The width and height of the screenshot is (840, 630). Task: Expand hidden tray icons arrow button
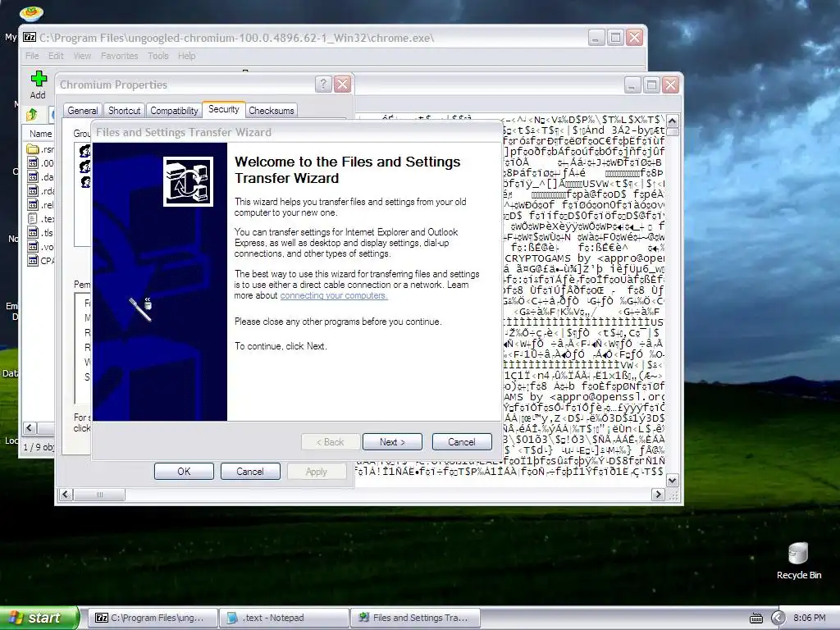point(778,619)
